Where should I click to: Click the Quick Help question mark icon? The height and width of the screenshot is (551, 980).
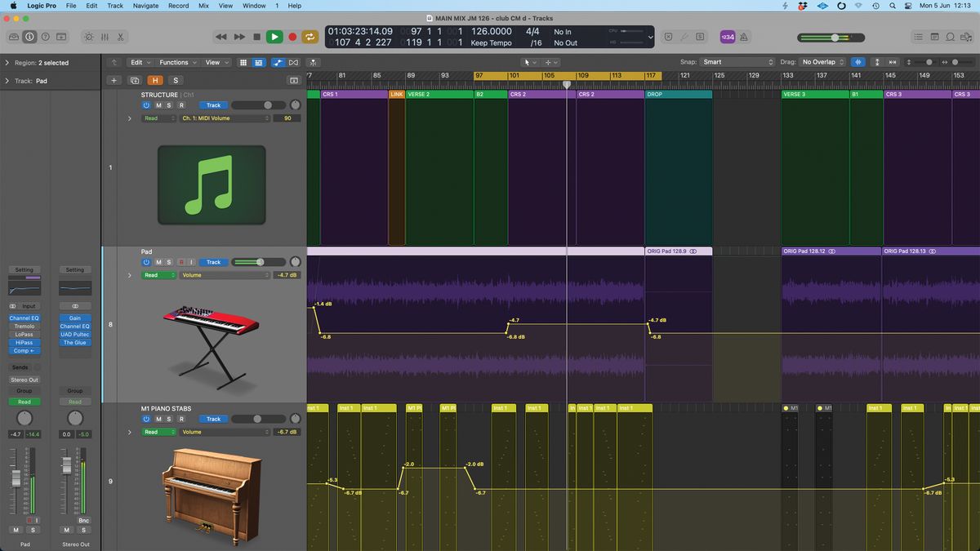pyautogui.click(x=46, y=37)
